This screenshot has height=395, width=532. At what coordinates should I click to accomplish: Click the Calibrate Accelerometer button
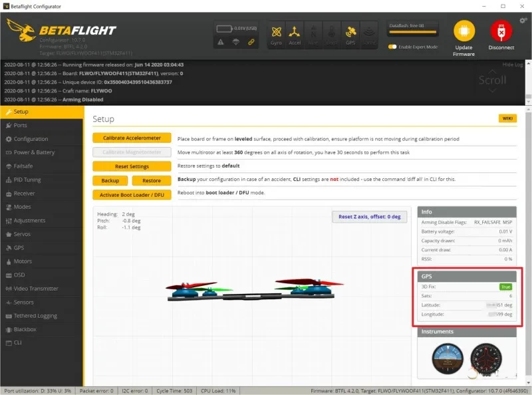132,138
